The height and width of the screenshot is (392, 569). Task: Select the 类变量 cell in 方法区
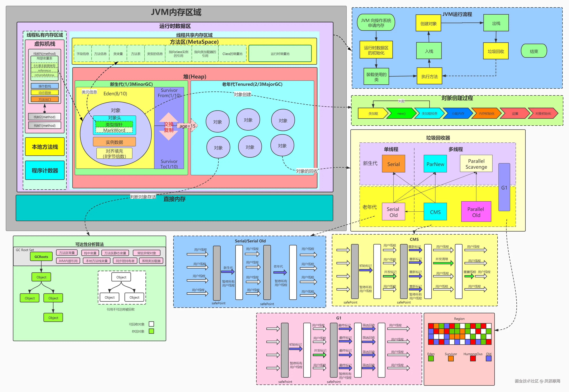118,54
